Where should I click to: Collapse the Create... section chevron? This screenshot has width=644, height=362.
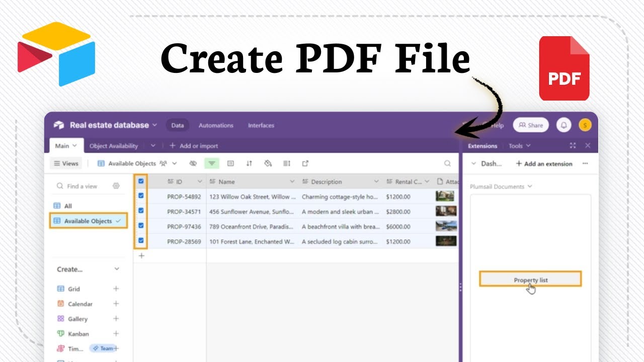coord(117,269)
